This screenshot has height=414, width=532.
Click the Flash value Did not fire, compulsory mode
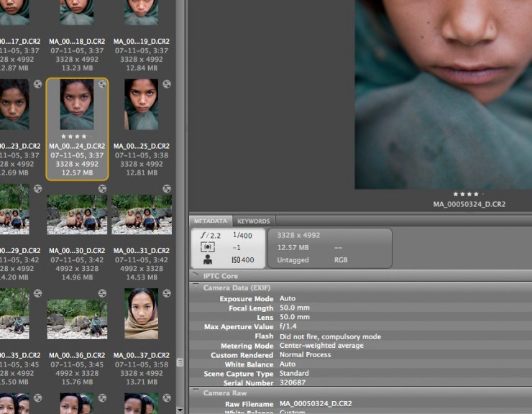tap(330, 336)
